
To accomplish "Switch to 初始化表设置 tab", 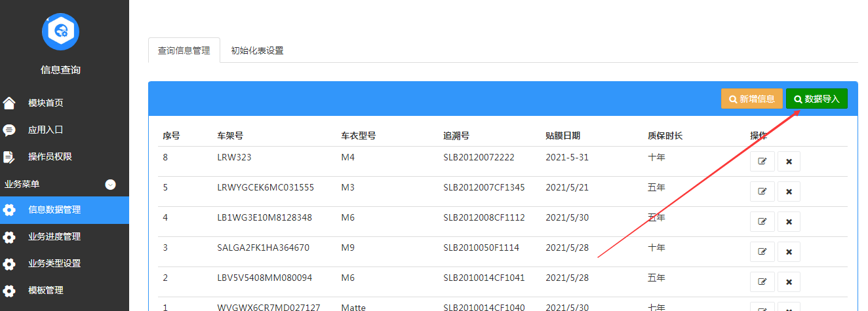I will pos(257,50).
